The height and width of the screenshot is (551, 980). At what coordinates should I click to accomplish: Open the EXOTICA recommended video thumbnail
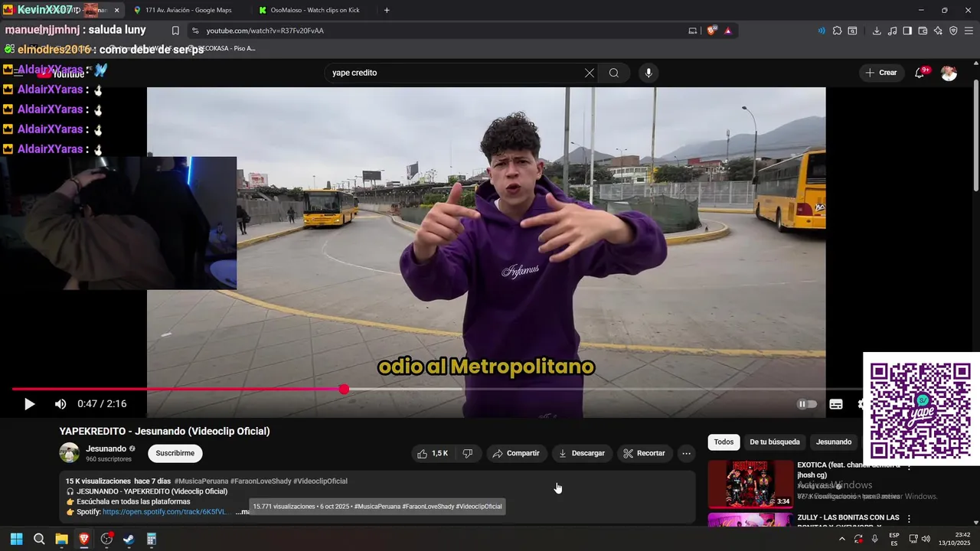750,484
